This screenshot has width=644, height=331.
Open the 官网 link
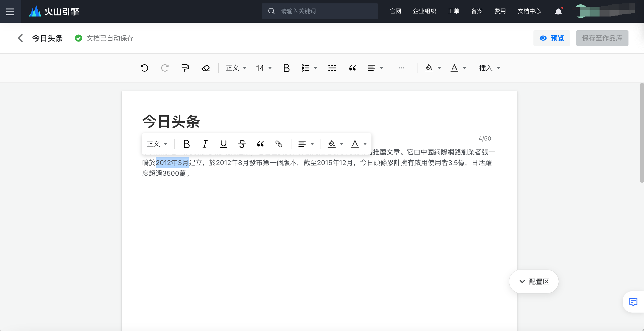pyautogui.click(x=395, y=11)
